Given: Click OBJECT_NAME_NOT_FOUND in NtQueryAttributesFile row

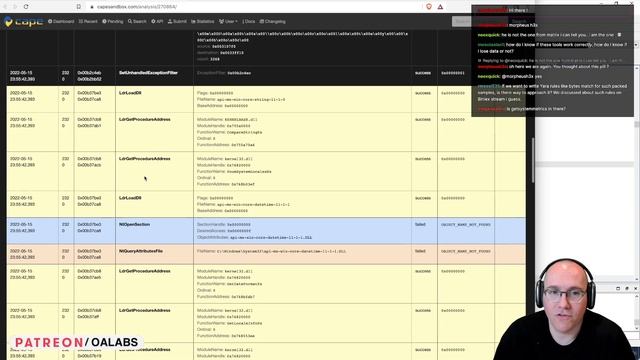Looking at the screenshot, I should [x=466, y=251].
